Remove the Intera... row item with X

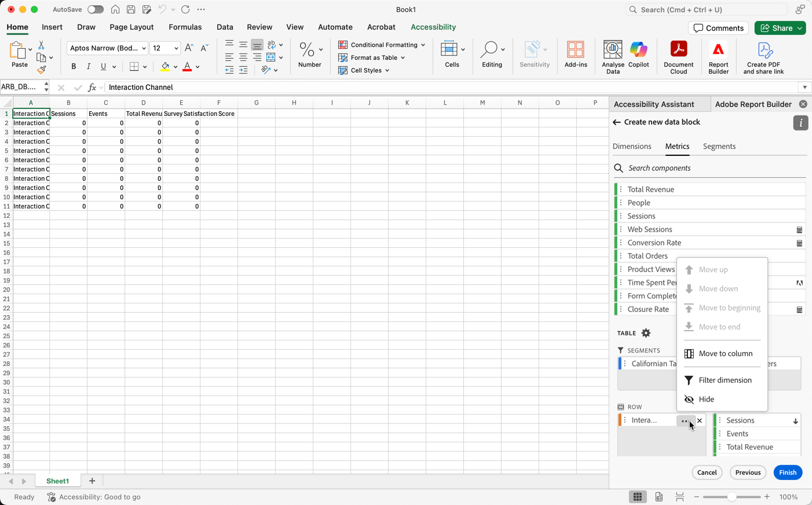[x=700, y=421]
